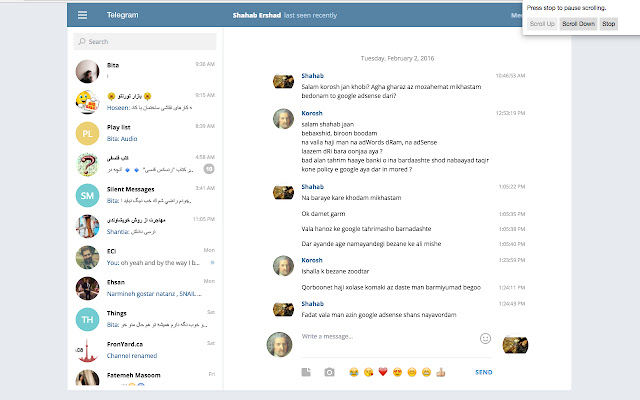
Task: Click the unread badge showing 10
Action: tap(209, 169)
